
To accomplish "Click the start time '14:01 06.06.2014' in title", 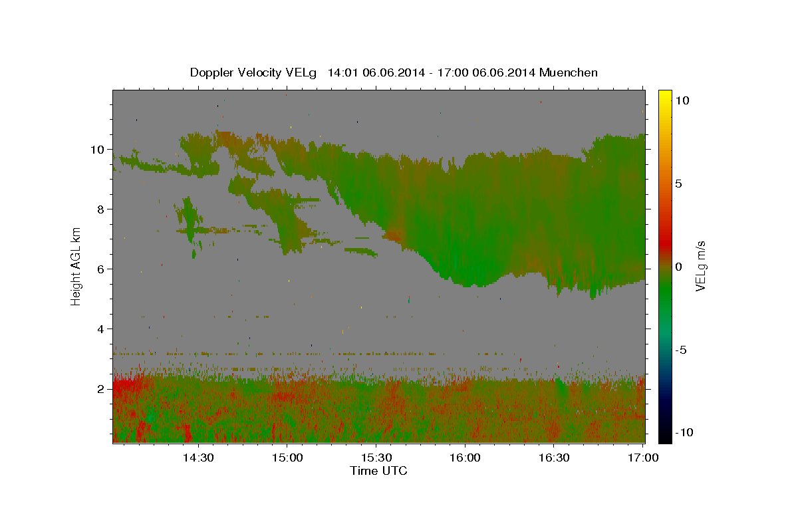I will pyautogui.click(x=377, y=72).
